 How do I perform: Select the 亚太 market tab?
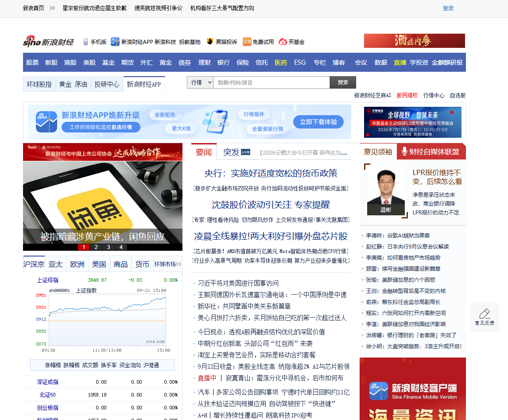point(55,264)
